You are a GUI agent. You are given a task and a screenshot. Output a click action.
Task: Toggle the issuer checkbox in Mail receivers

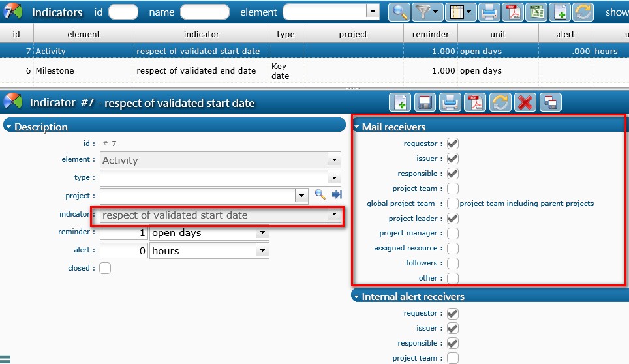(452, 159)
